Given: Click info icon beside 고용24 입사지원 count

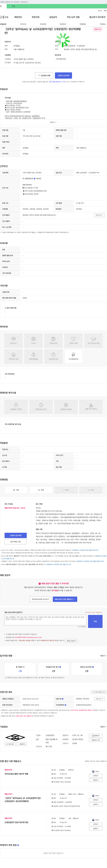Looking at the screenshot, I should [x=93, y=667].
